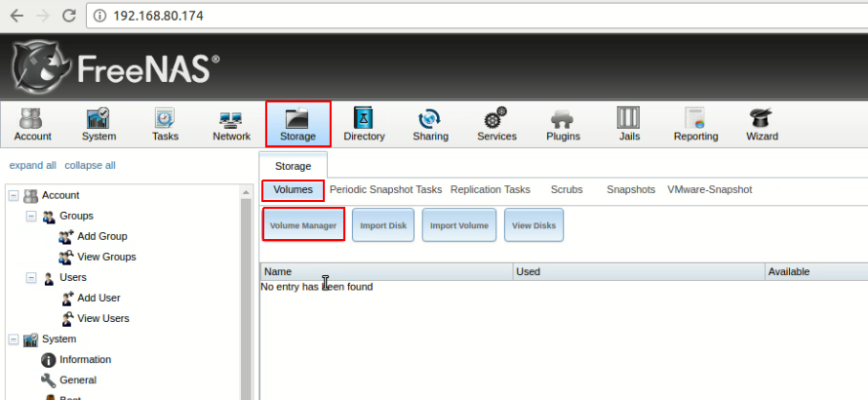The width and height of the screenshot is (868, 400).
Task: Click the browser back arrow
Action: point(17,16)
